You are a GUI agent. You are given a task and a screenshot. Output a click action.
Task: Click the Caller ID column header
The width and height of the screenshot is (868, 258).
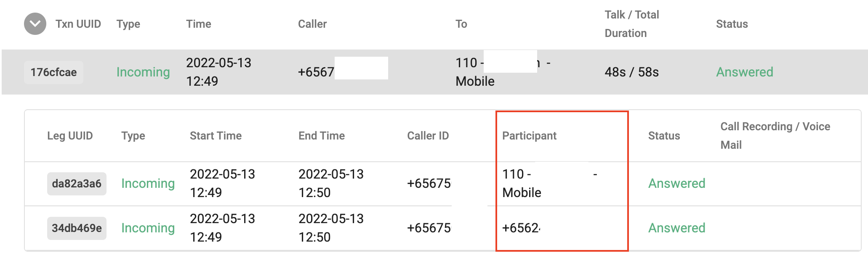pos(428,136)
